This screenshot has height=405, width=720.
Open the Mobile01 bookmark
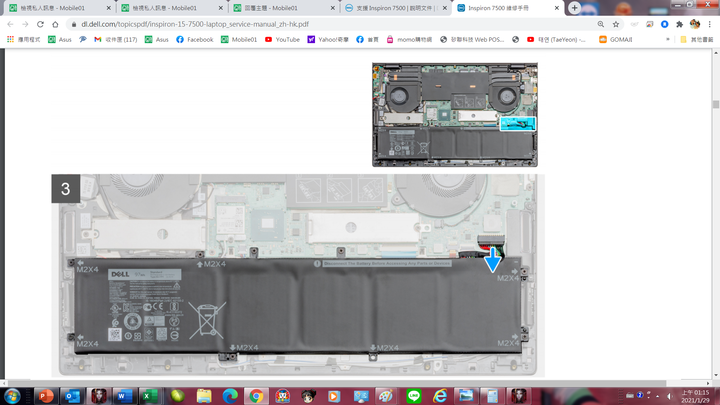[x=239, y=39]
